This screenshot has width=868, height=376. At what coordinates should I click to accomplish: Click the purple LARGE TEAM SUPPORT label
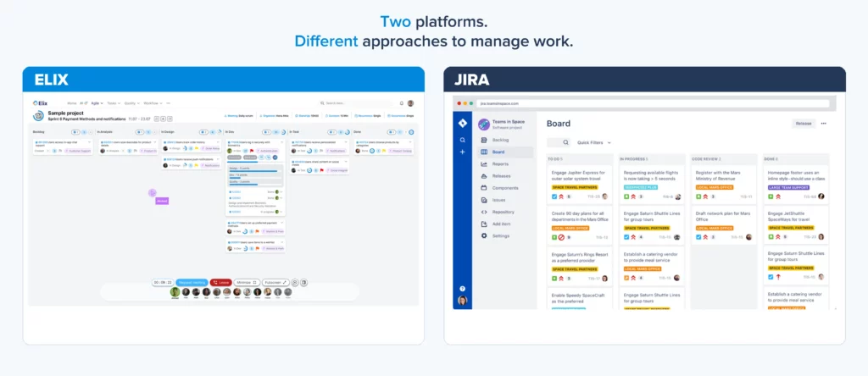click(x=790, y=187)
